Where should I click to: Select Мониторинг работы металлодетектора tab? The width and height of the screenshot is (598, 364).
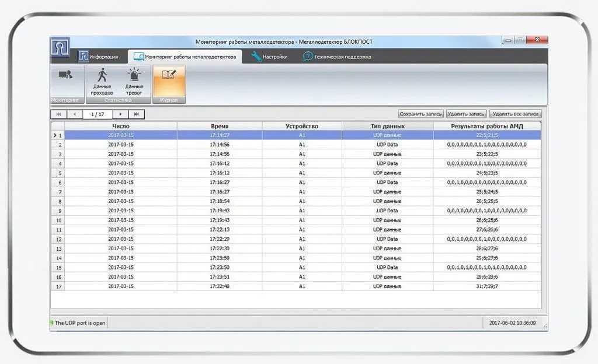[x=185, y=57]
